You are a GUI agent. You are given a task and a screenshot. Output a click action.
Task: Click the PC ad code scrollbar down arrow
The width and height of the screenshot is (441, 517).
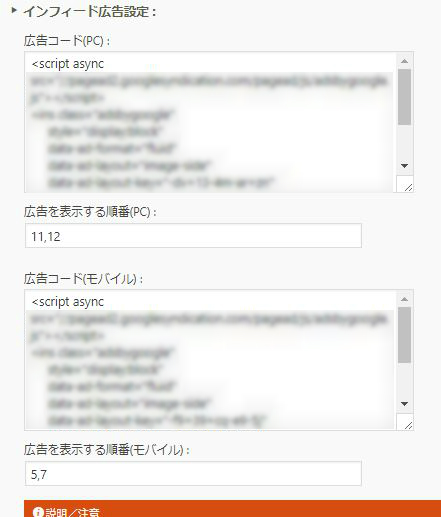(405, 166)
